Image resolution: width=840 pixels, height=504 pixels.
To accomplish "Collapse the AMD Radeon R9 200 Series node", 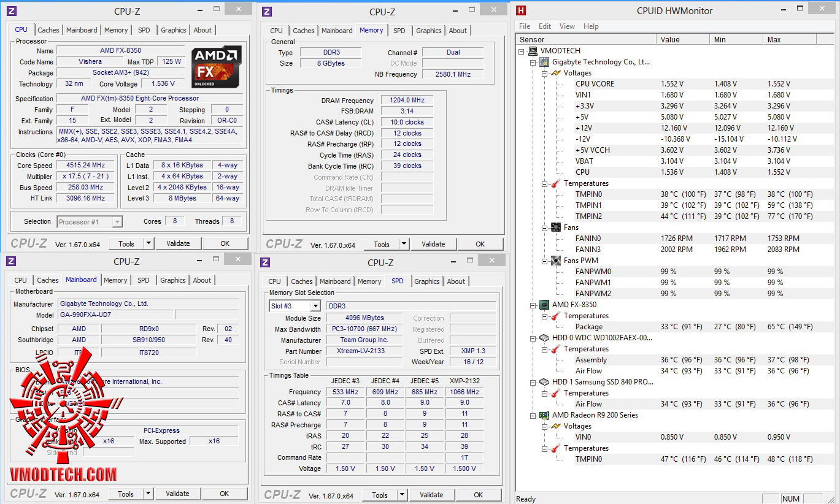I will pos(533,415).
